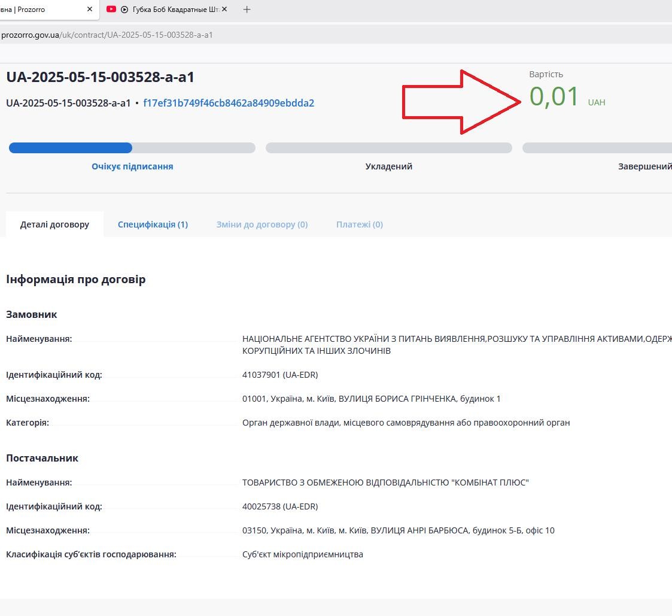Click the grey Завершений progress bar
Viewport: 672px width, 616px height.
click(597, 148)
